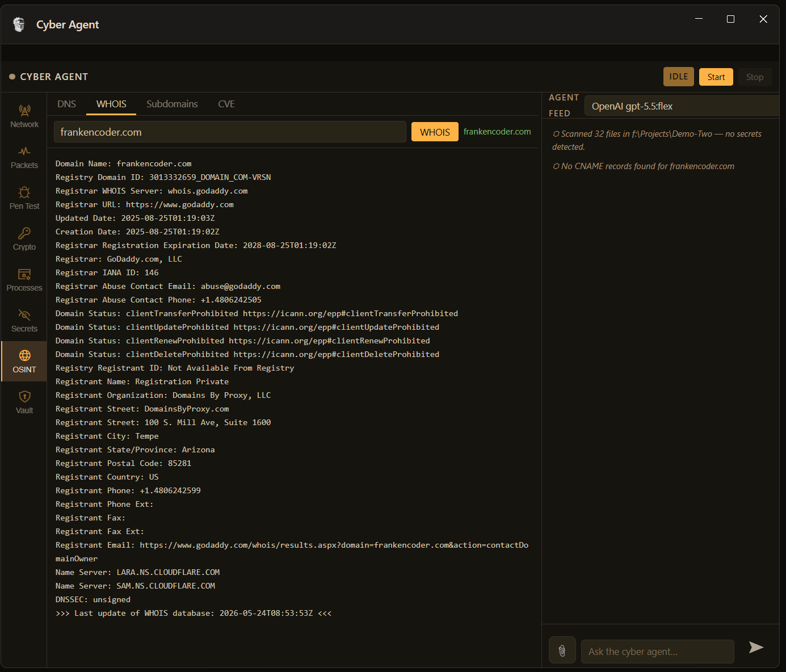This screenshot has width=786, height=672.
Task: Click the SAM.NS.CLOUDFLARE.COM name server line
Action: (136, 586)
